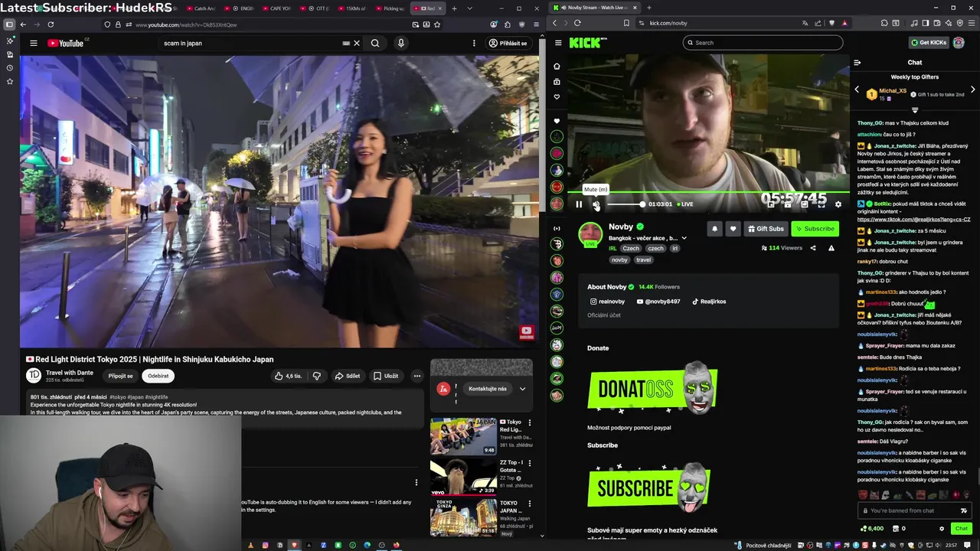Open options for ZZ Top suggested video
980x551 pixels.
click(529, 464)
